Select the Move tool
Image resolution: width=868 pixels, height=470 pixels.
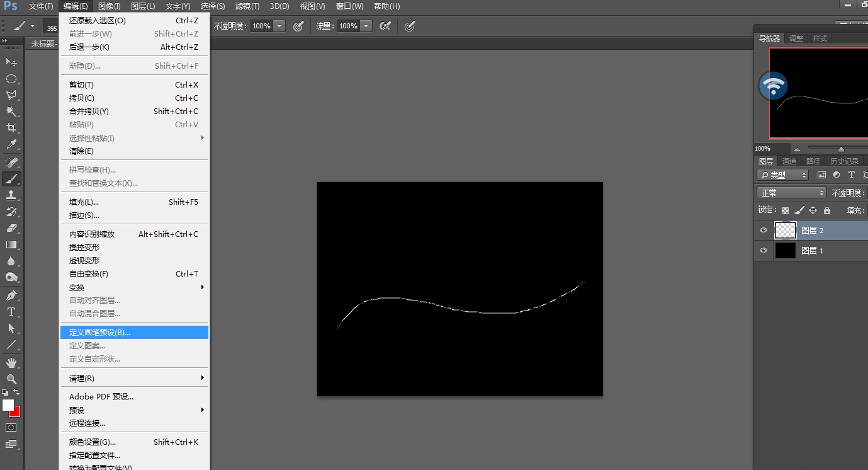coord(11,62)
